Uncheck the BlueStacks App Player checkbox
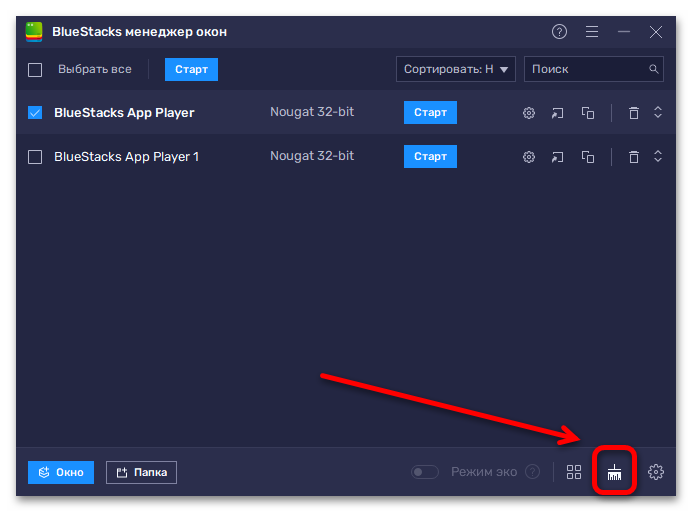This screenshot has height=512, width=692. 35,113
